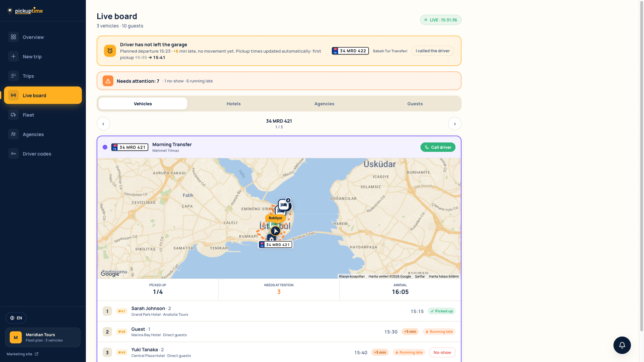Click the pickuptime logo
644x362 pixels.
point(25,11)
